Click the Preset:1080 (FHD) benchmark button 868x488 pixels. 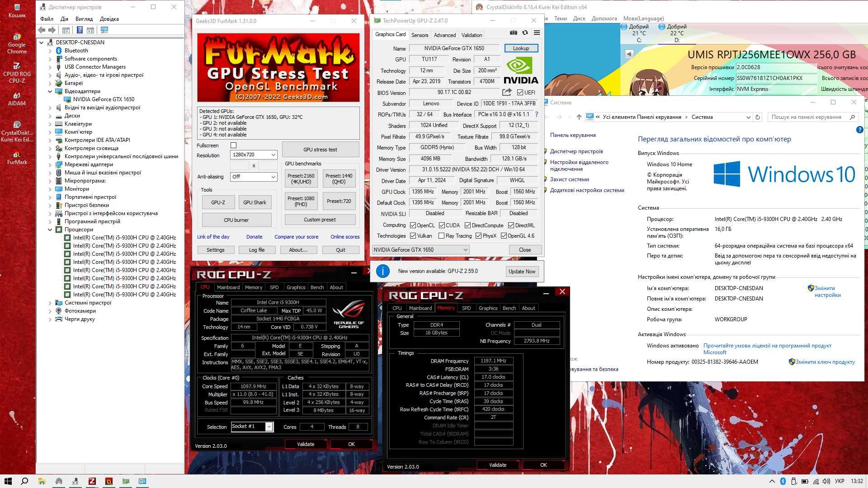coord(301,202)
